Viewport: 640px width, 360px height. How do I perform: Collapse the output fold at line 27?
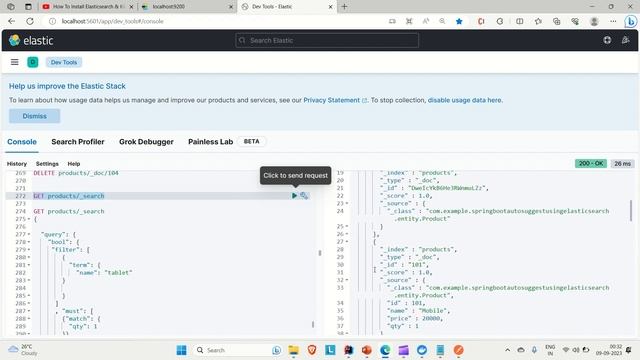(347, 242)
